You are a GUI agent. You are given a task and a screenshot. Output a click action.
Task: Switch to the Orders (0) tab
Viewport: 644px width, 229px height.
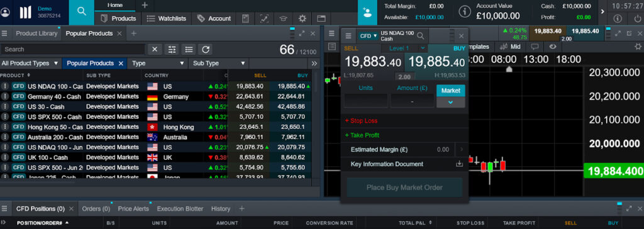coord(96,209)
